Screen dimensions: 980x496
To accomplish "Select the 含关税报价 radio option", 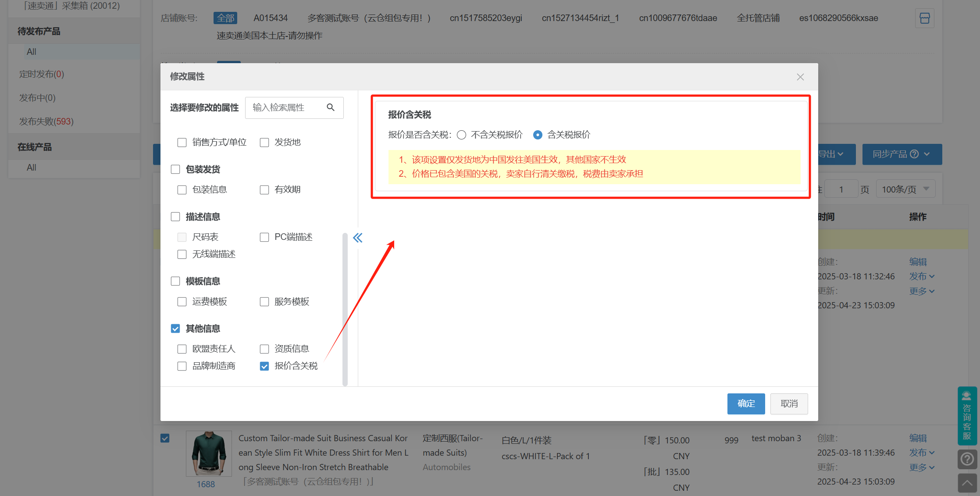I will 538,135.
